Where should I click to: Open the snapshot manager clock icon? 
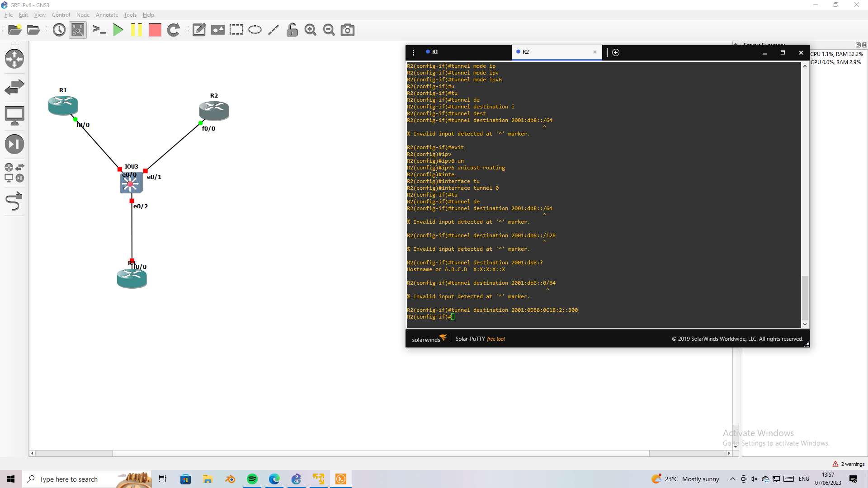[59, 30]
